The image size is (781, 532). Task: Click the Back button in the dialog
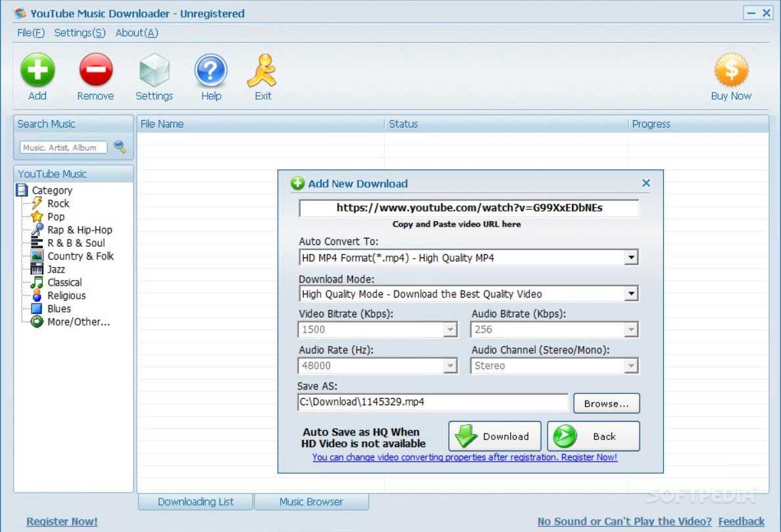click(593, 437)
